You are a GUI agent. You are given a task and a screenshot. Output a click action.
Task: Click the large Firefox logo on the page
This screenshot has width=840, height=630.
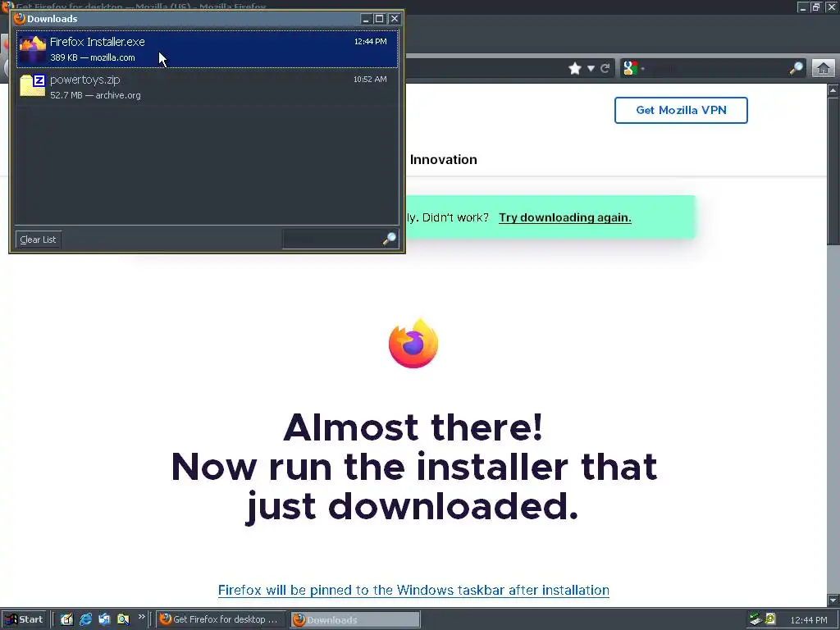(413, 344)
